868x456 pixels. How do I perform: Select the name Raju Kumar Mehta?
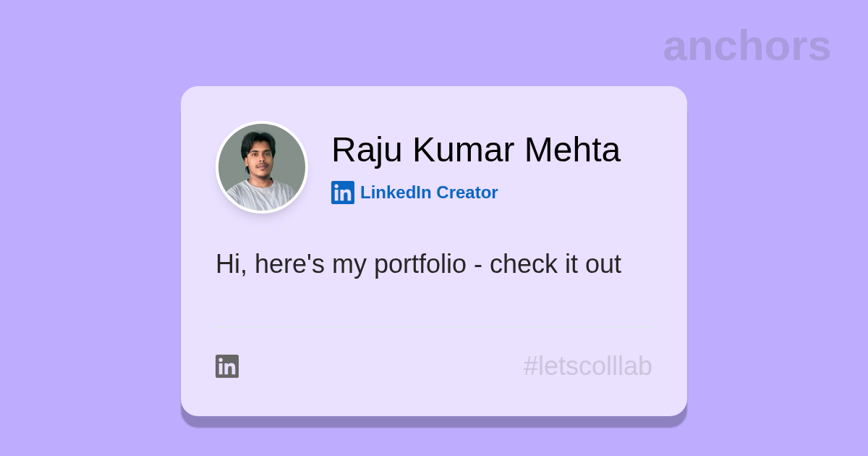(475, 150)
